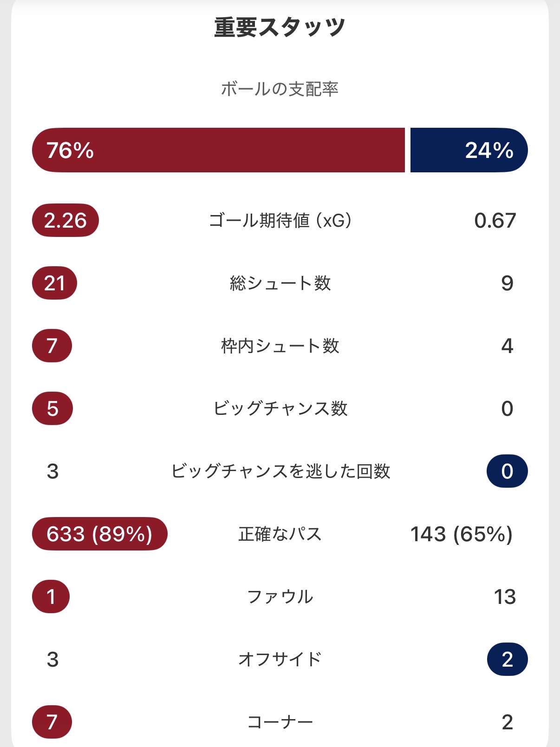Screen dimensions: 560x747
Task: Select the navy 2 offsides badge
Action: coord(507,659)
